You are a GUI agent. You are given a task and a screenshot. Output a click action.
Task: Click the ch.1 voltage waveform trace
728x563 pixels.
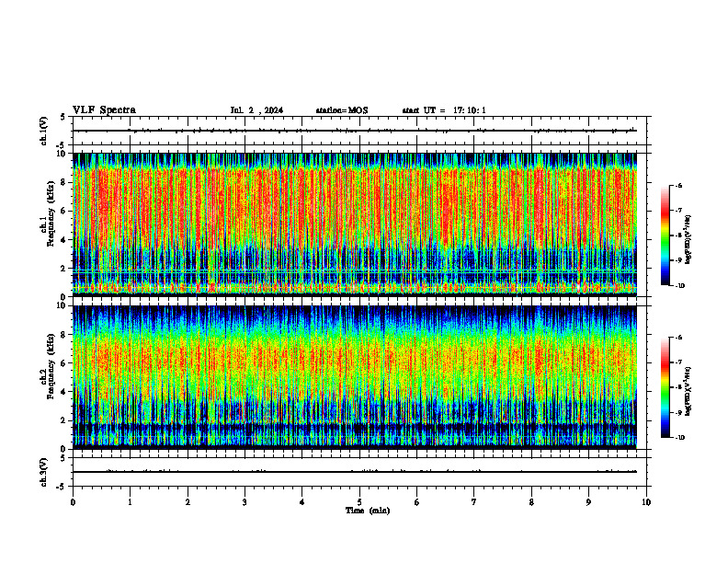click(x=355, y=131)
